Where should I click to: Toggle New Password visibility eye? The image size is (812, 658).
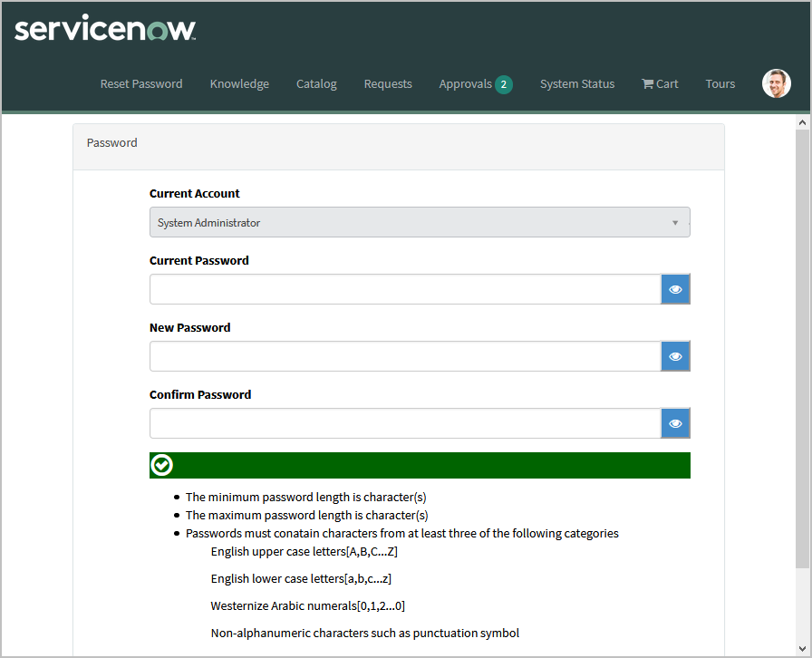pos(675,356)
